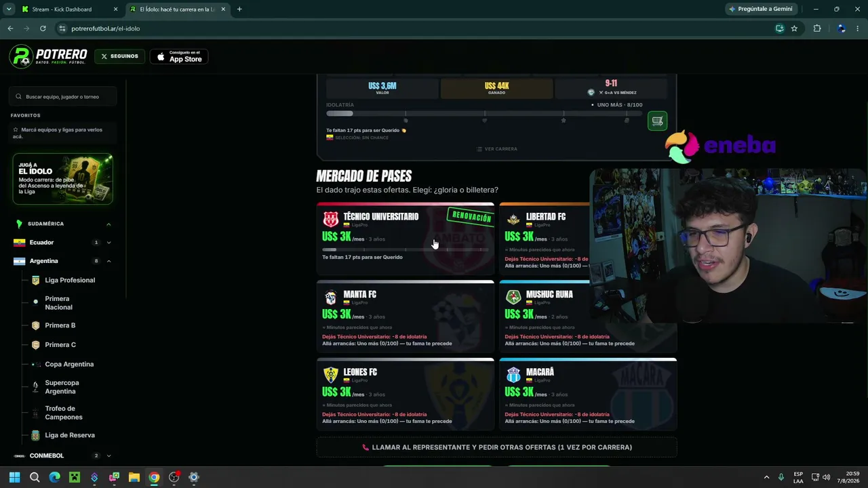The height and width of the screenshot is (488, 868).
Task: Click Llamar al representante for other offers
Action: 496,447
